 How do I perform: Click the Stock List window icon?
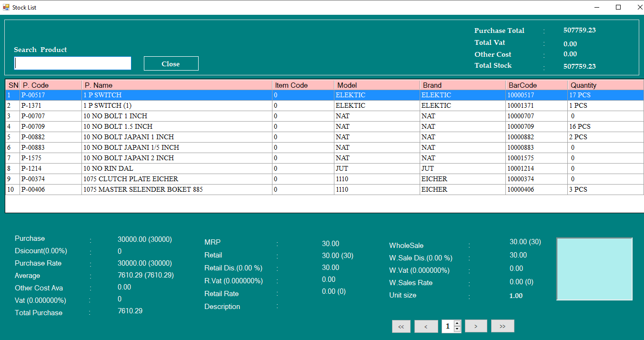(x=6, y=7)
